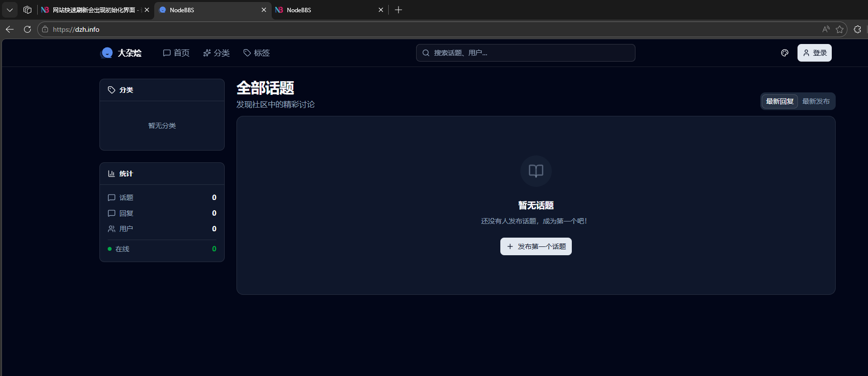Switch sorting to 最新回复
This screenshot has height=376, width=868.
pos(779,101)
